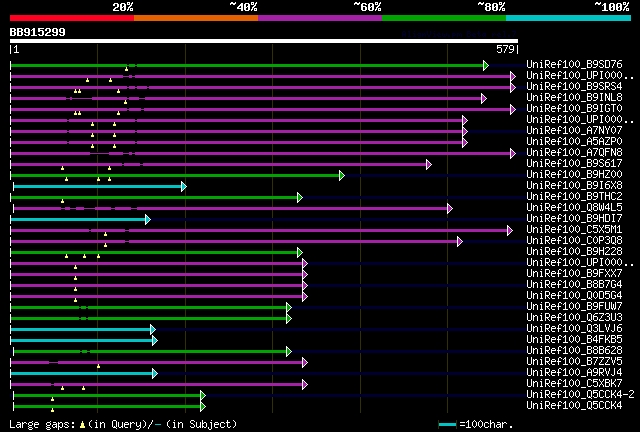This screenshot has width=640, height=432.
Task: Click the ~100% legend label
Action: pyautogui.click(x=612, y=7)
